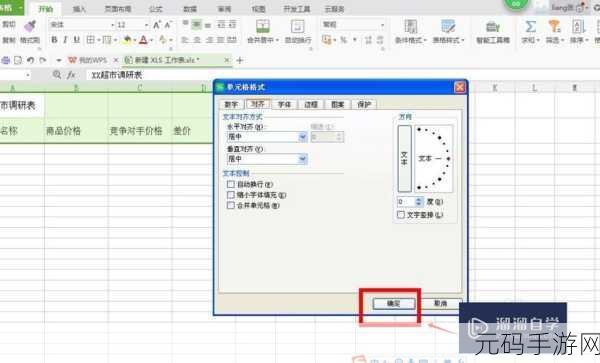
Task: Click the Format Painter brush icon
Action: pos(30,26)
